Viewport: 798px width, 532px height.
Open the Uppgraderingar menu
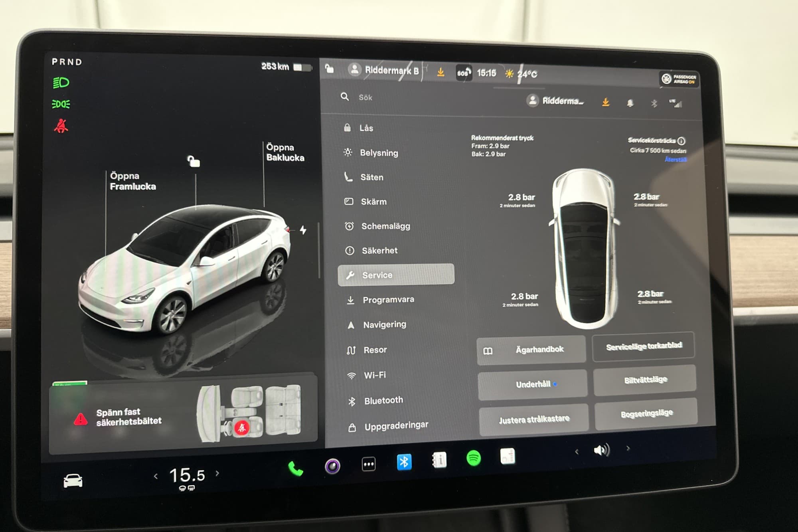pos(396,426)
